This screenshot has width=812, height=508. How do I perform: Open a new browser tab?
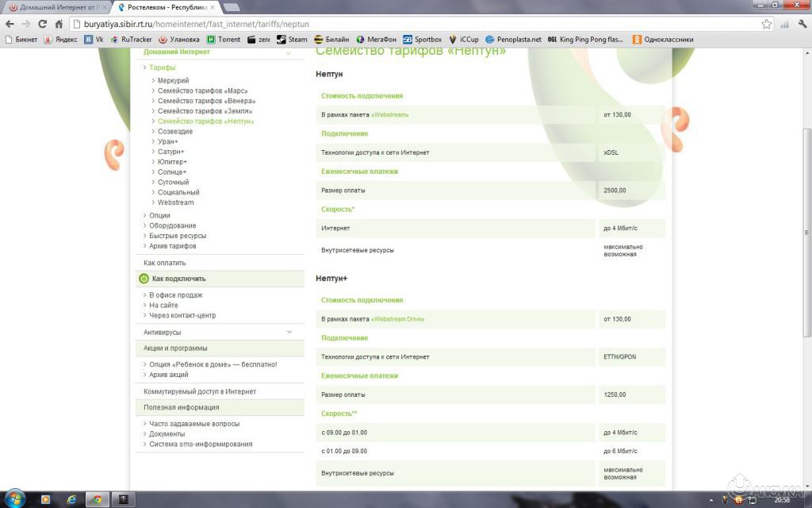[x=231, y=8]
